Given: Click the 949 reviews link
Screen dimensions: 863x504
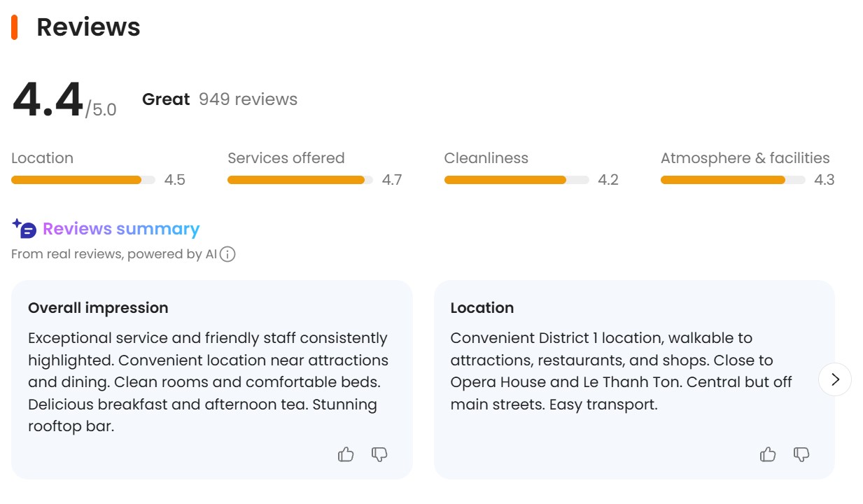Looking at the screenshot, I should 248,99.
